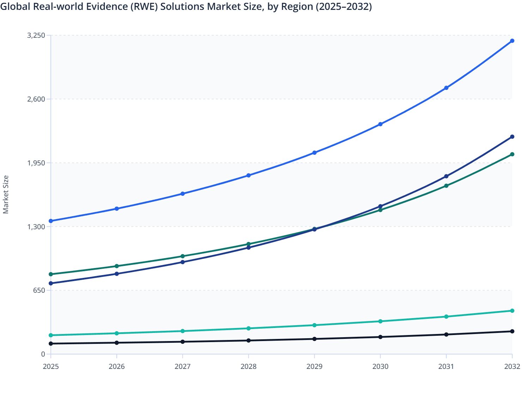Click the 2026 marker on the navy line

point(116,274)
